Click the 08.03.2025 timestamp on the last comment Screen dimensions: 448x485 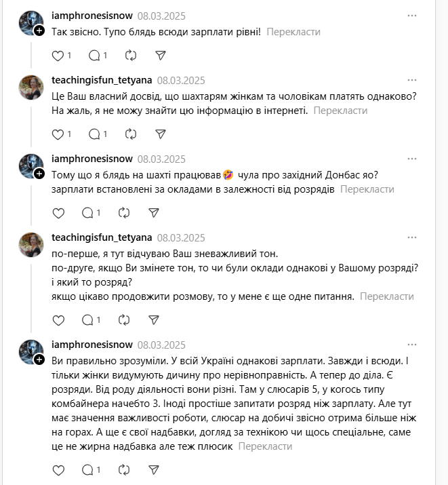(161, 345)
